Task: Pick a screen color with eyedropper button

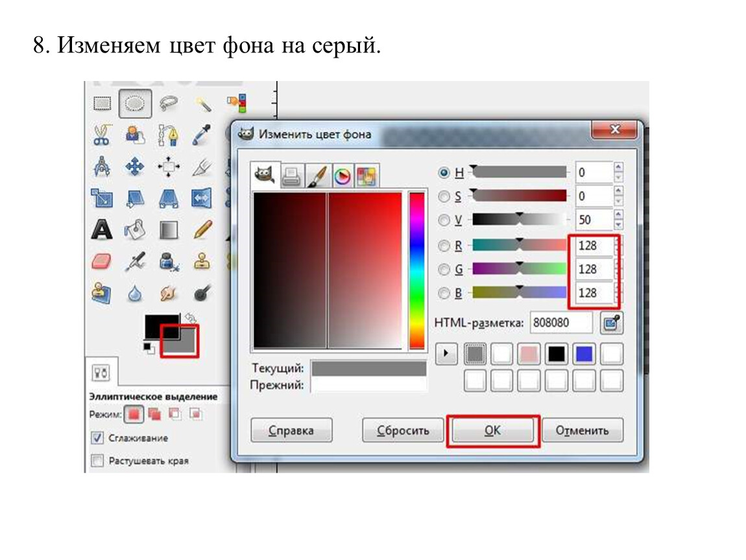Action: [611, 323]
